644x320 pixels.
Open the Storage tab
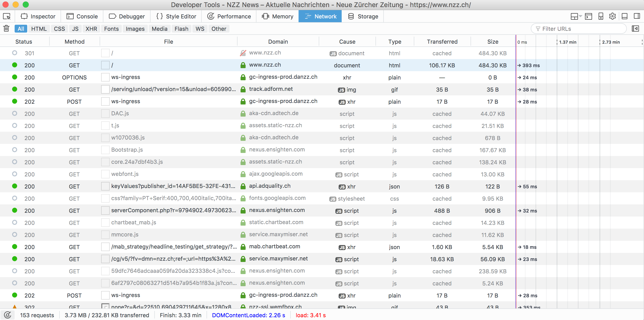click(x=363, y=16)
